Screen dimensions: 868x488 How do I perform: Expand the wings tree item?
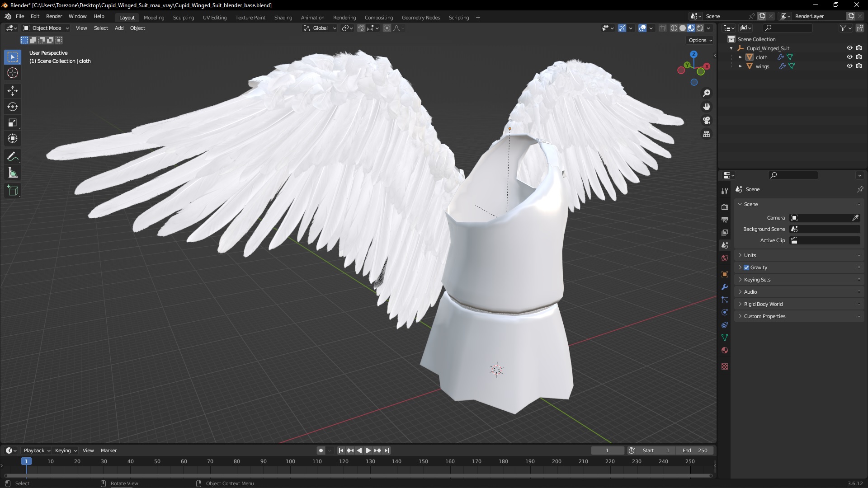(x=740, y=66)
